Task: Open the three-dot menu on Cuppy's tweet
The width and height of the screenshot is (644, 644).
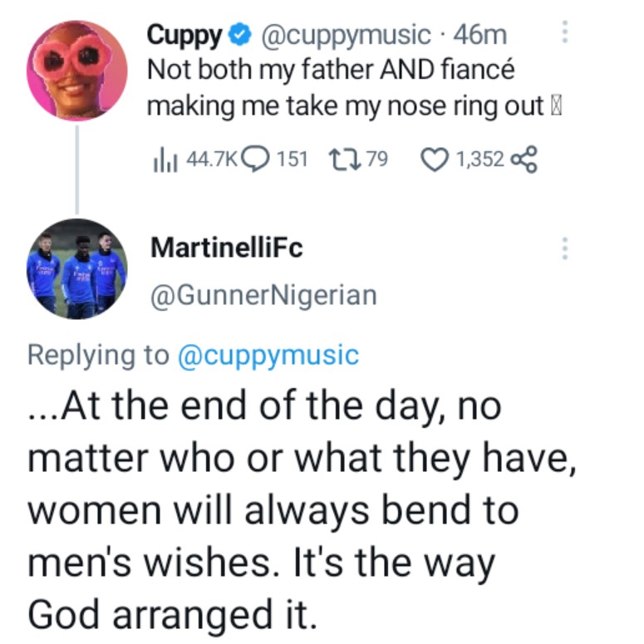Action: (565, 32)
